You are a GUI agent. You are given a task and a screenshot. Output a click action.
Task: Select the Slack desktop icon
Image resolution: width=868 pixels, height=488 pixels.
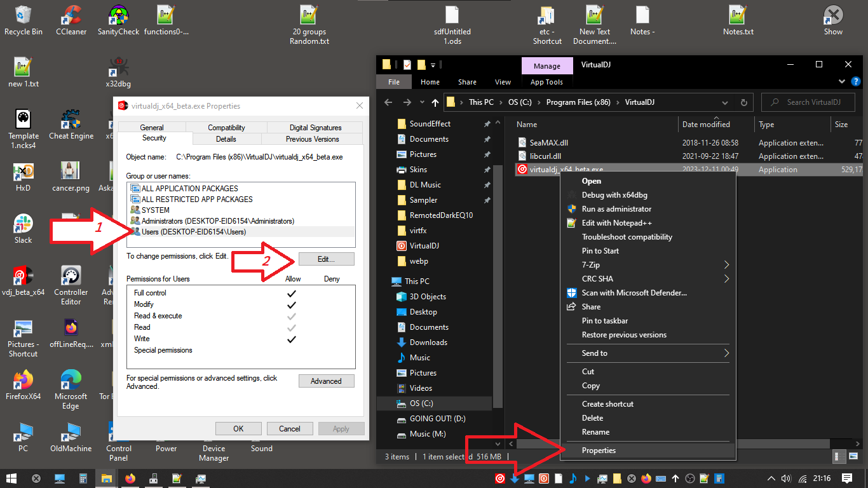[24, 227]
